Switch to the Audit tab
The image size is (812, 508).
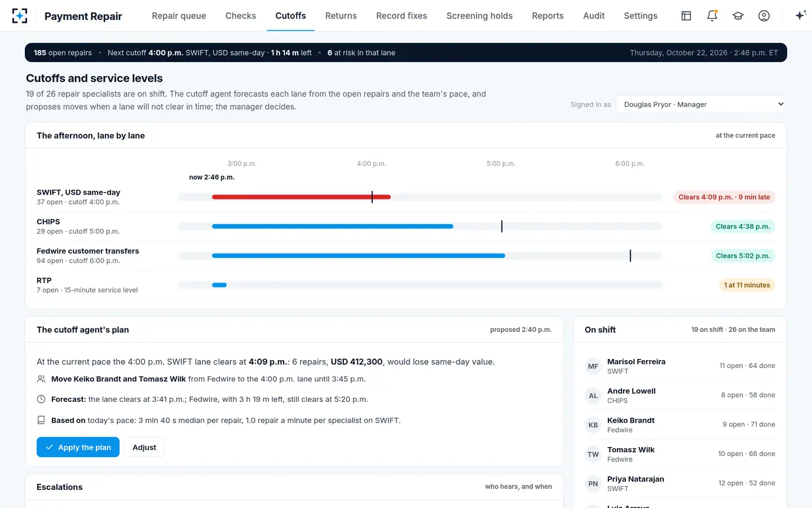pyautogui.click(x=594, y=16)
